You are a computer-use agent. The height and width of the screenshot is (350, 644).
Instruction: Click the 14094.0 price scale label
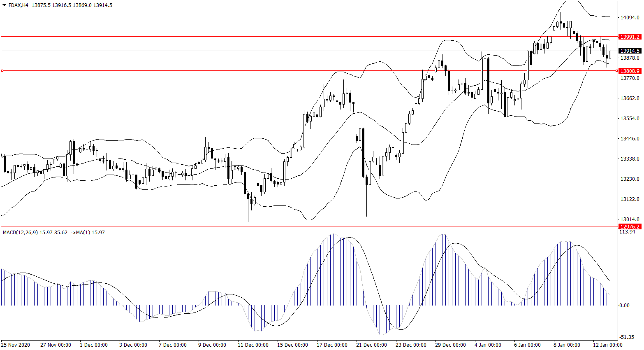point(630,18)
